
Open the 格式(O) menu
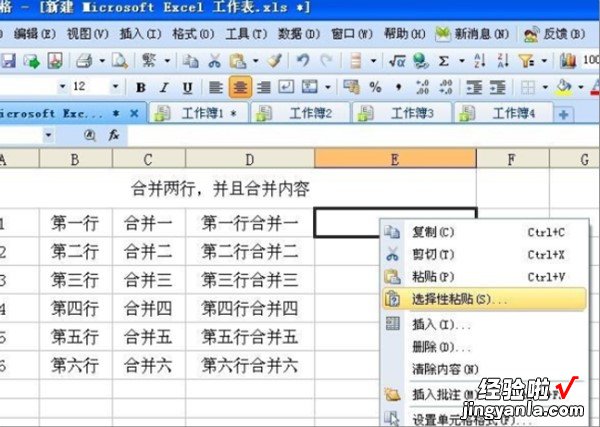tap(193, 34)
